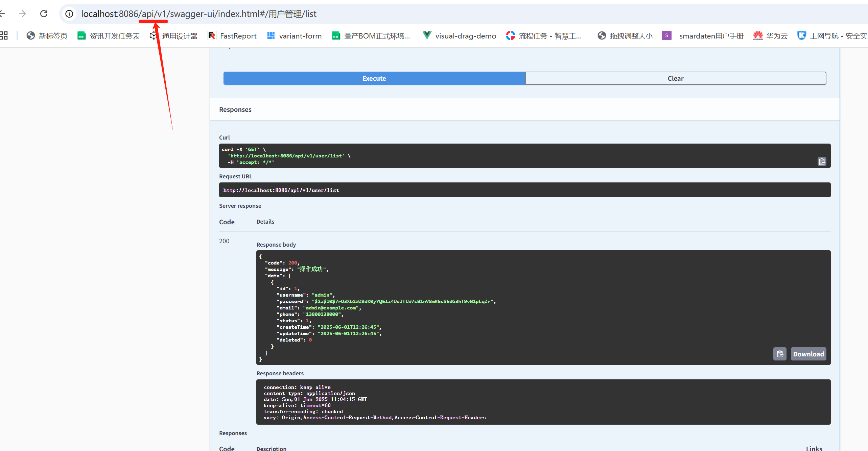Open the variant-form bookmark

(294, 35)
